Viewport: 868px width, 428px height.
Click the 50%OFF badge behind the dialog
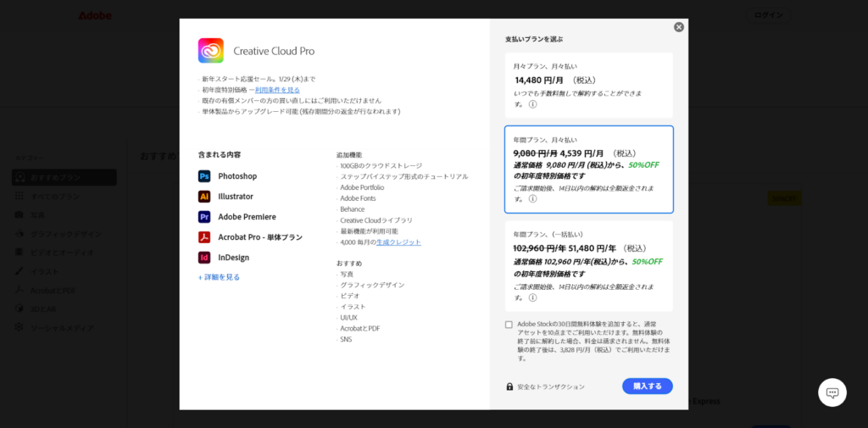click(x=784, y=198)
